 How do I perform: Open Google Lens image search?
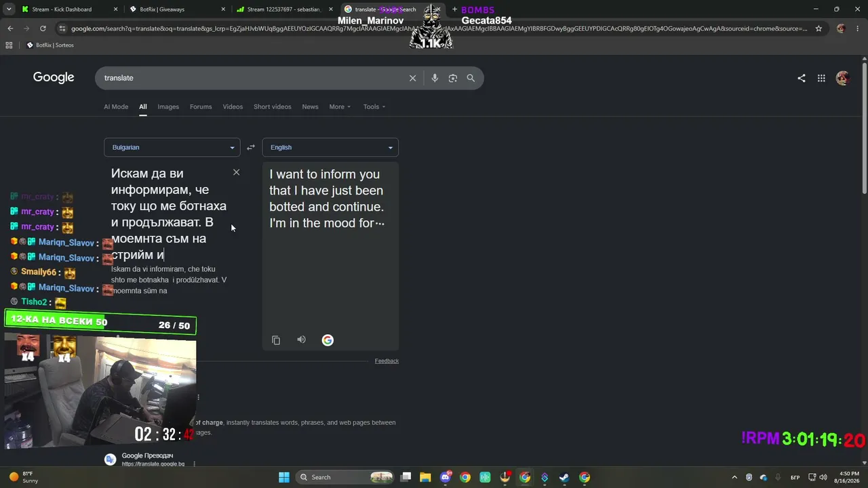pos(453,78)
